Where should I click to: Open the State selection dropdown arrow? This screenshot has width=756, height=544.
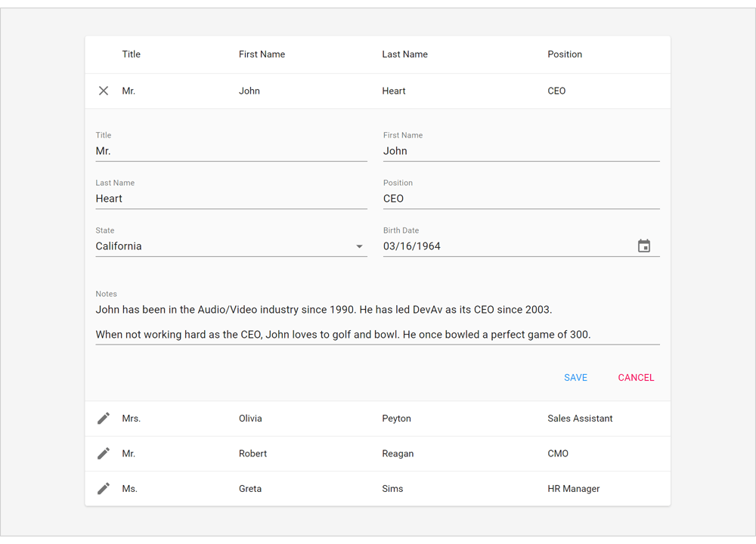[x=358, y=246]
